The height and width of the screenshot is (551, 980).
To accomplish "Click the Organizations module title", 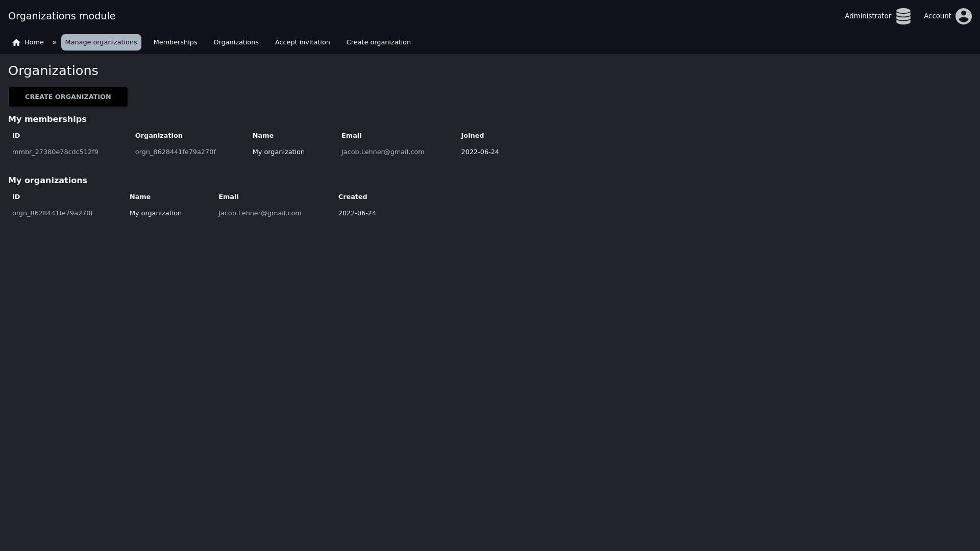I will pos(62,16).
